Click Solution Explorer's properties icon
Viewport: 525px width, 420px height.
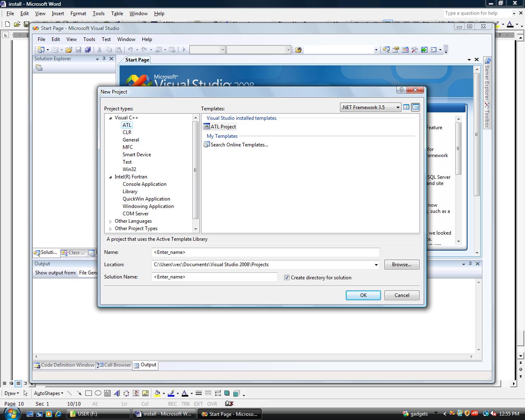39,68
